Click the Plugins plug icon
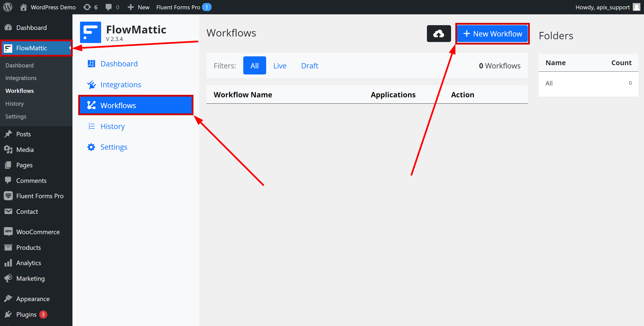The width and height of the screenshot is (644, 326). click(x=8, y=314)
